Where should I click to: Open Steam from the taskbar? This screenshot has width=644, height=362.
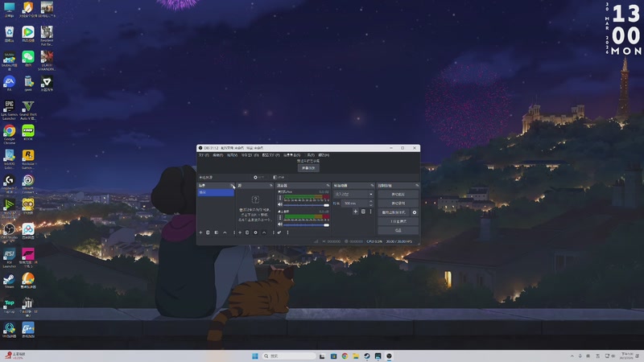367,356
